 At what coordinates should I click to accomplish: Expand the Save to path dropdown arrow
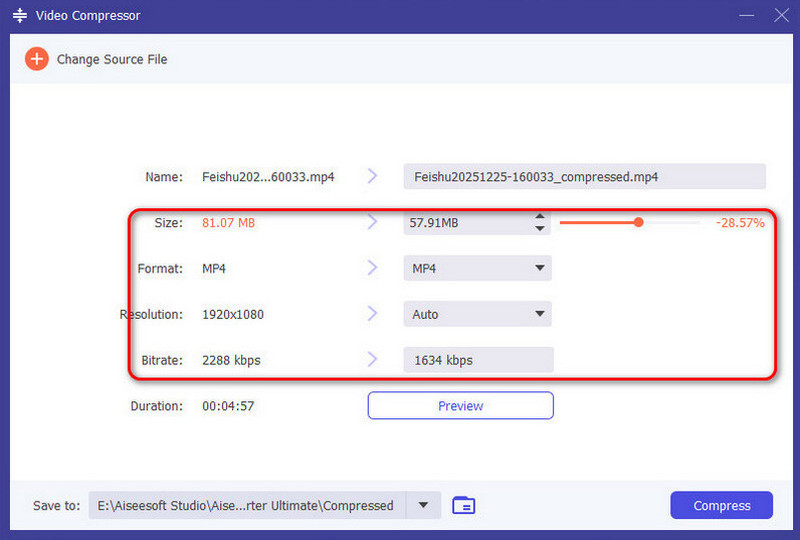coord(425,506)
